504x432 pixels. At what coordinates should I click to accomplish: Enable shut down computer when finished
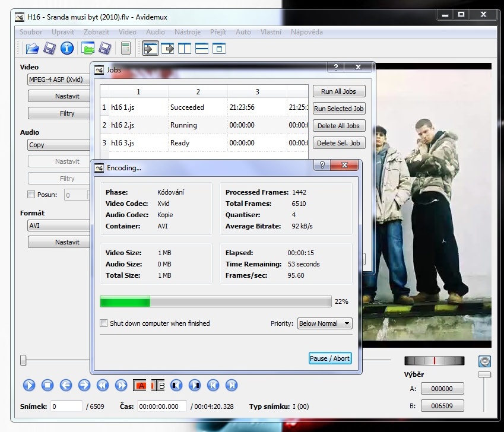click(104, 323)
